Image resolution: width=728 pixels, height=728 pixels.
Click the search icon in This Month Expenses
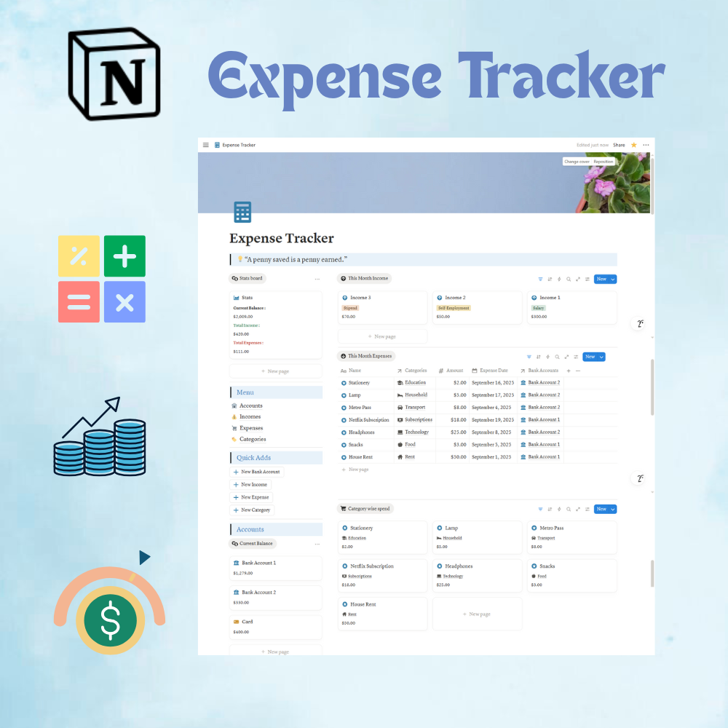coord(557,357)
